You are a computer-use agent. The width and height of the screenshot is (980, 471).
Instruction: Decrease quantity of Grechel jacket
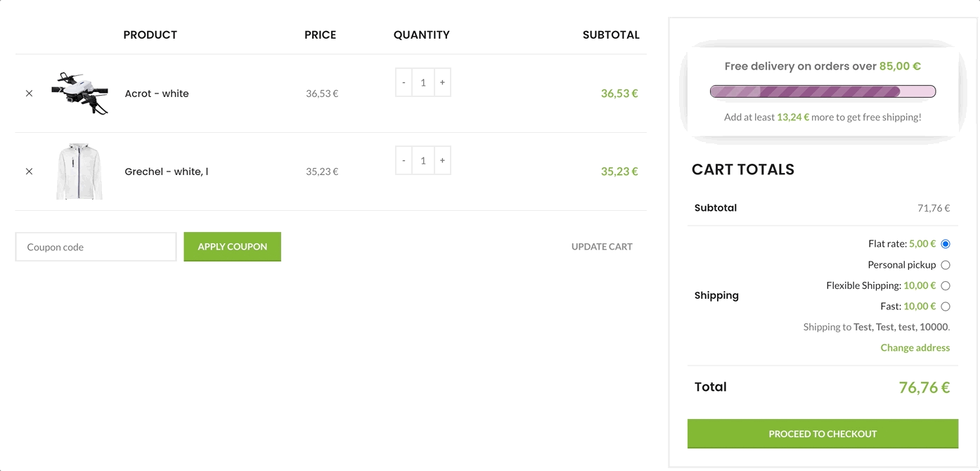point(404,160)
